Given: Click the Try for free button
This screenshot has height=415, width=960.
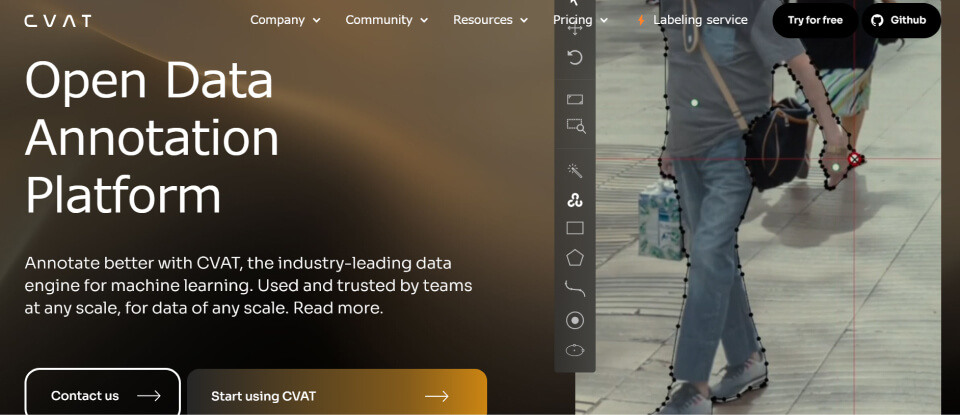Looking at the screenshot, I should pyautogui.click(x=815, y=20).
